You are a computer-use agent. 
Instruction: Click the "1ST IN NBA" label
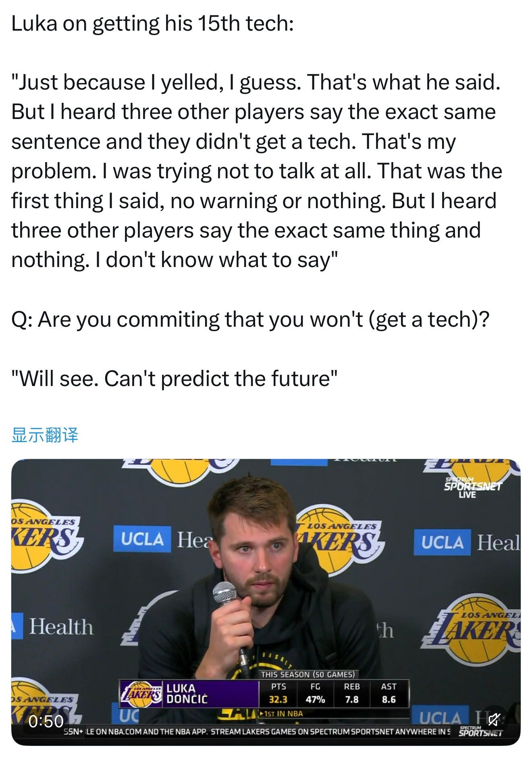point(282,714)
